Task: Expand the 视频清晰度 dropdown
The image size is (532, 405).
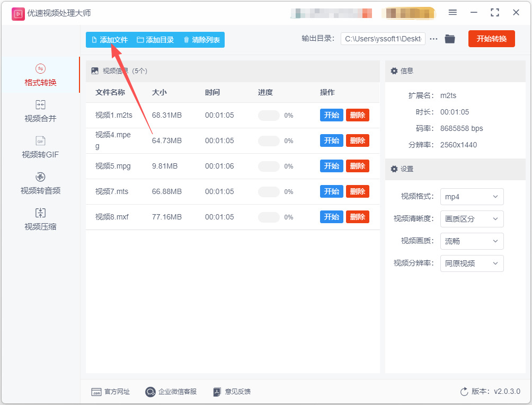Action: point(472,219)
